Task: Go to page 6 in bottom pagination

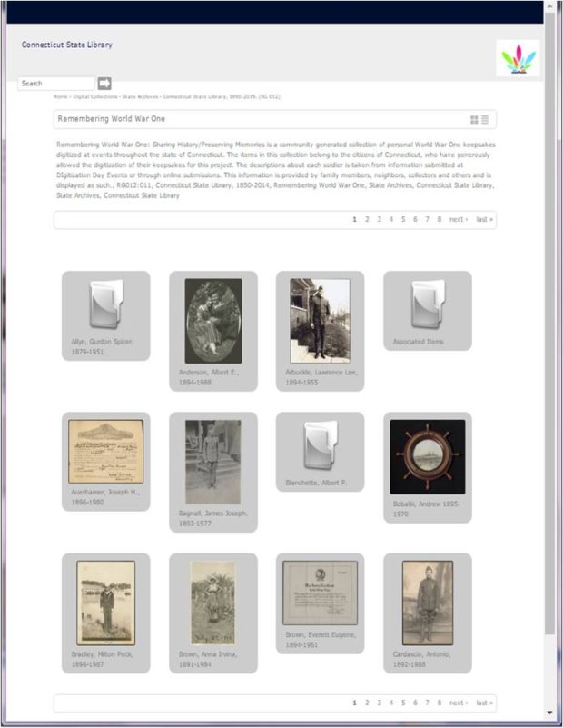Action: pyautogui.click(x=415, y=703)
